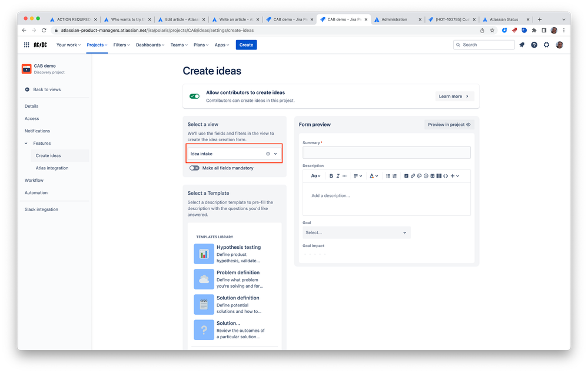Open Atlas integration settings
The height and width of the screenshot is (373, 588).
[x=52, y=168]
